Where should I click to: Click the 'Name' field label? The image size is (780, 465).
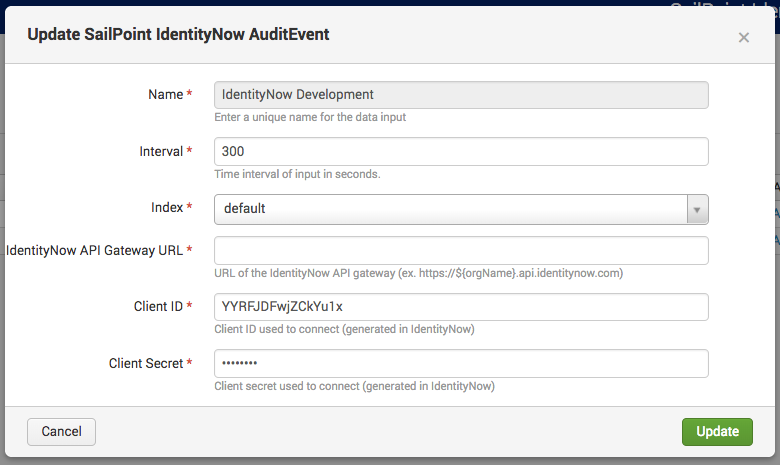166,94
